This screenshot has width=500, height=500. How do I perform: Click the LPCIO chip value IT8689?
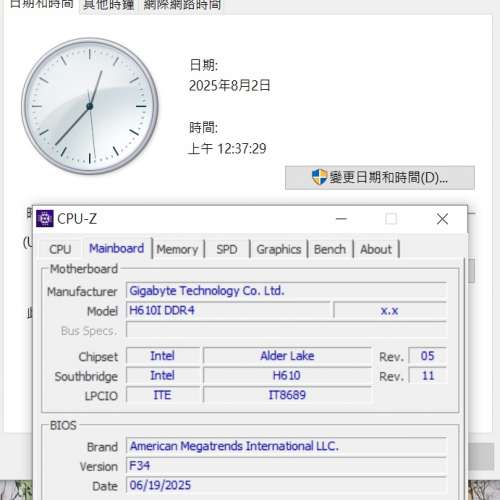point(287,395)
